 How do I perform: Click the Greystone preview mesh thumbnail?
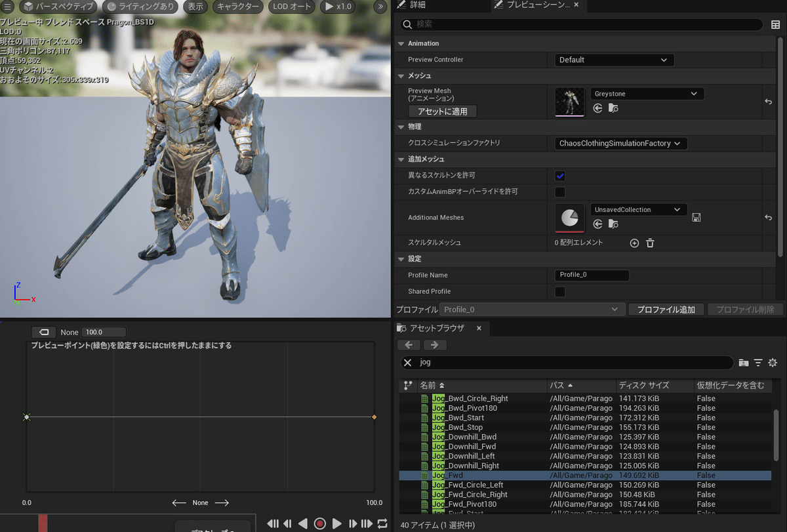(x=569, y=102)
